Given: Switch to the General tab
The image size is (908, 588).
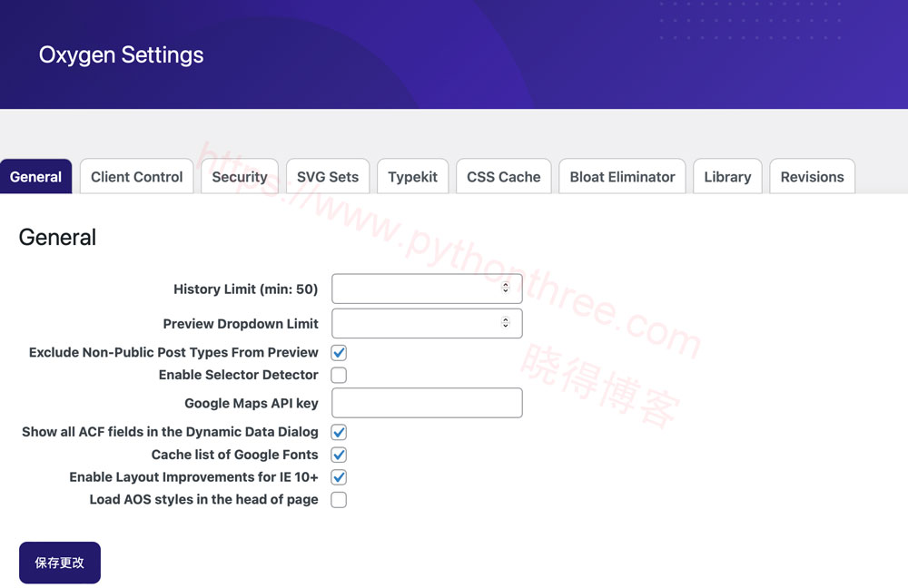Looking at the screenshot, I should 36,177.
